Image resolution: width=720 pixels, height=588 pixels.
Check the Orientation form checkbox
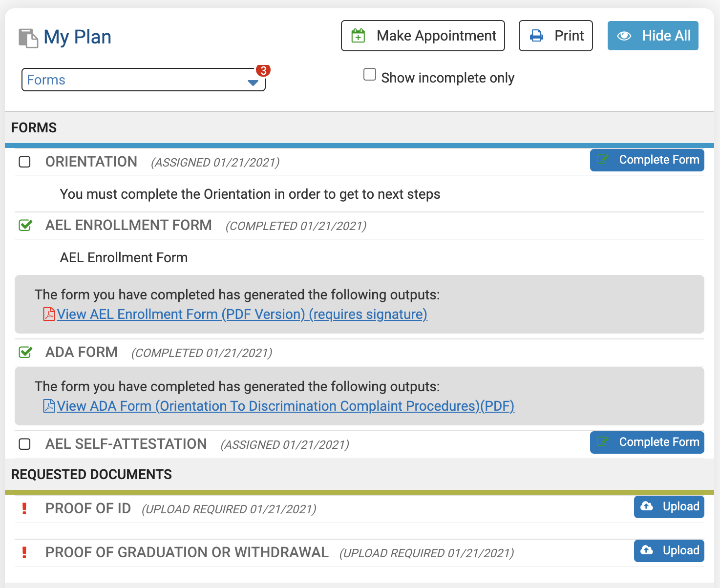24,162
